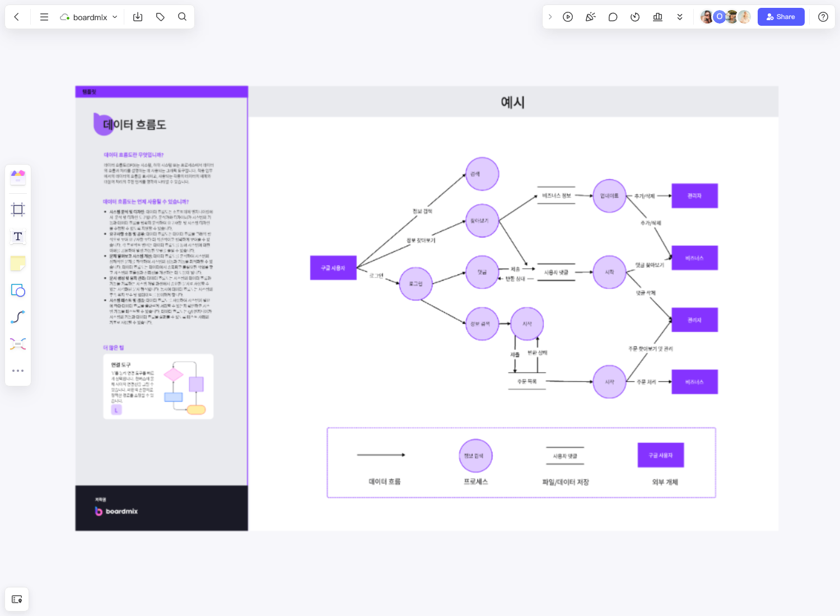Open the voting chart icon
The width and height of the screenshot is (840, 616).
657,17
